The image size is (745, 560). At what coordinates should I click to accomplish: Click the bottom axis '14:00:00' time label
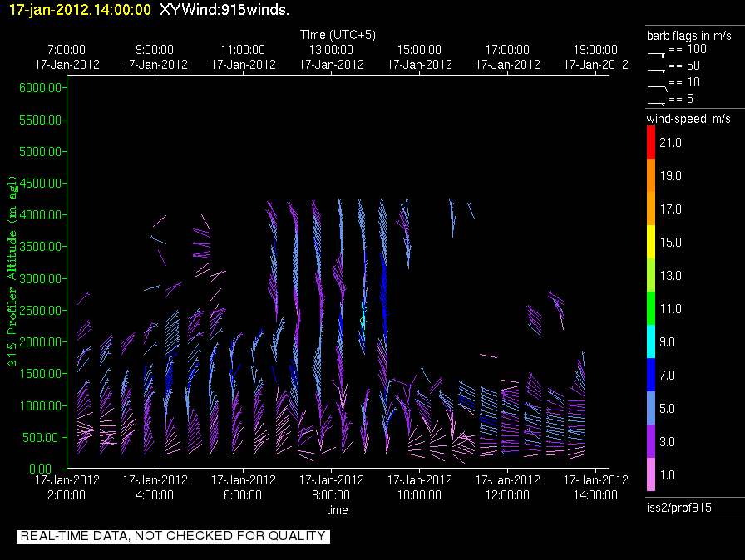click(595, 495)
